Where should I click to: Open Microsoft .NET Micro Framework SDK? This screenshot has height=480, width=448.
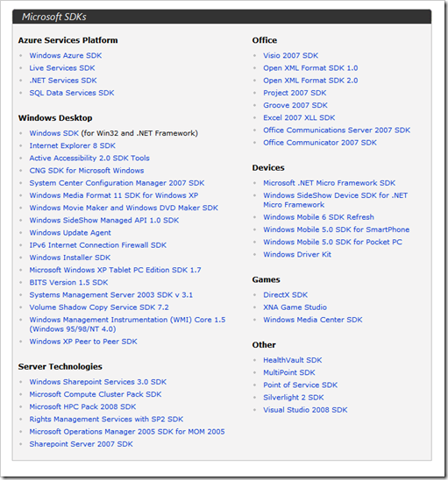(330, 183)
